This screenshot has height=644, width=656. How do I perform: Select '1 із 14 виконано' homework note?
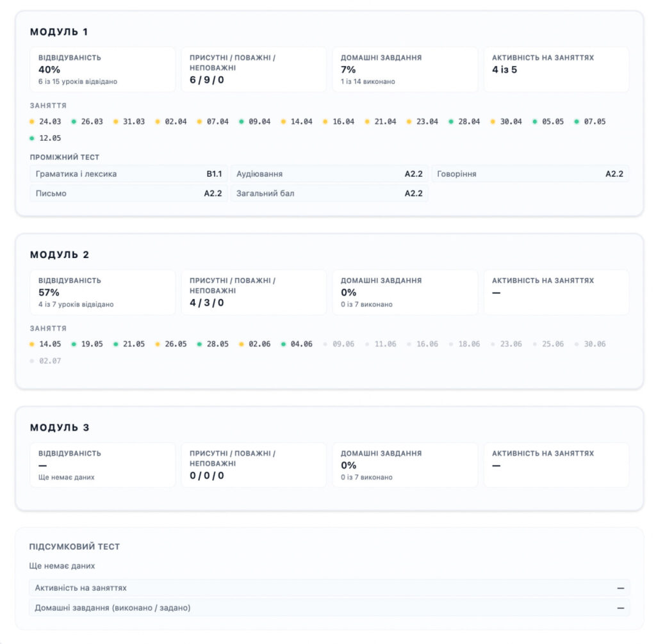tap(368, 81)
